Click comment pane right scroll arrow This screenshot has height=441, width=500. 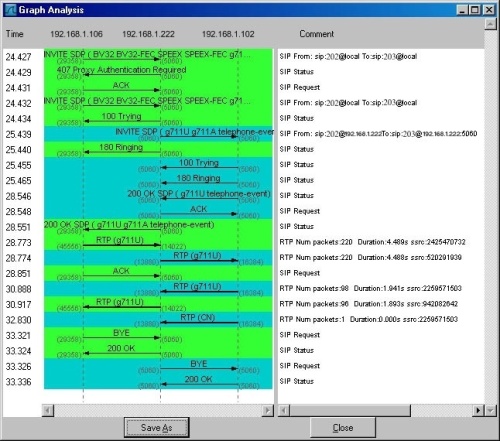tap(478, 410)
